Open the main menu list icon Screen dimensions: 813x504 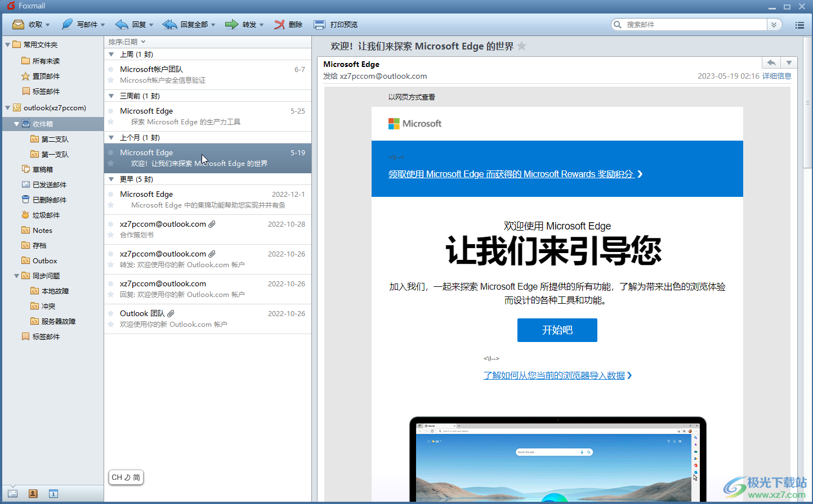[799, 25]
